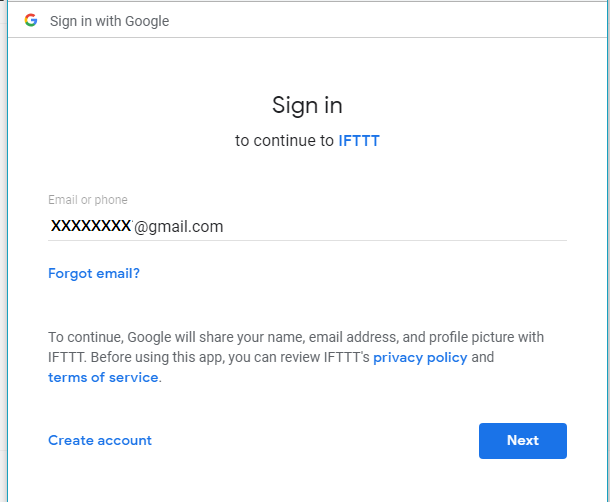The image size is (610, 503).
Task: Select the Create account link
Action: coord(100,440)
